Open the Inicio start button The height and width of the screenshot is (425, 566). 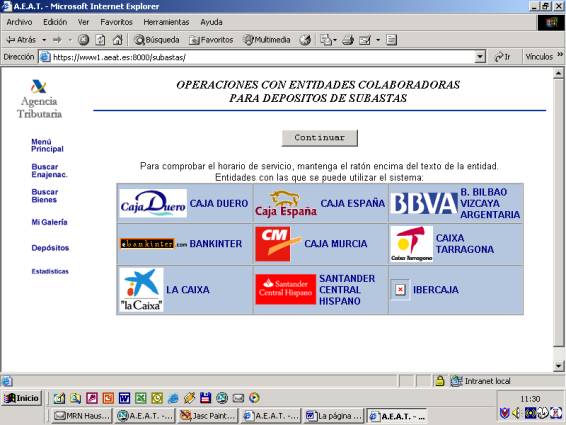coord(21,398)
